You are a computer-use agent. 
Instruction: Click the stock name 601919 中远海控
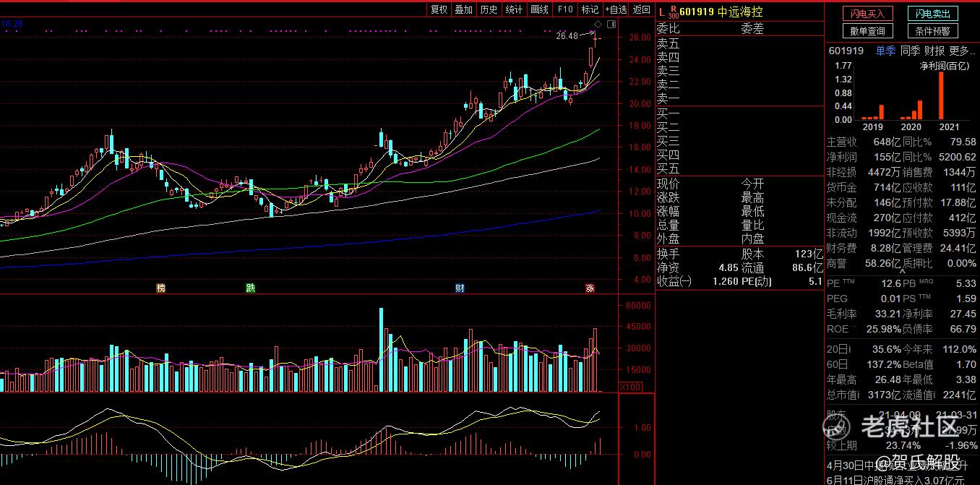tap(721, 12)
